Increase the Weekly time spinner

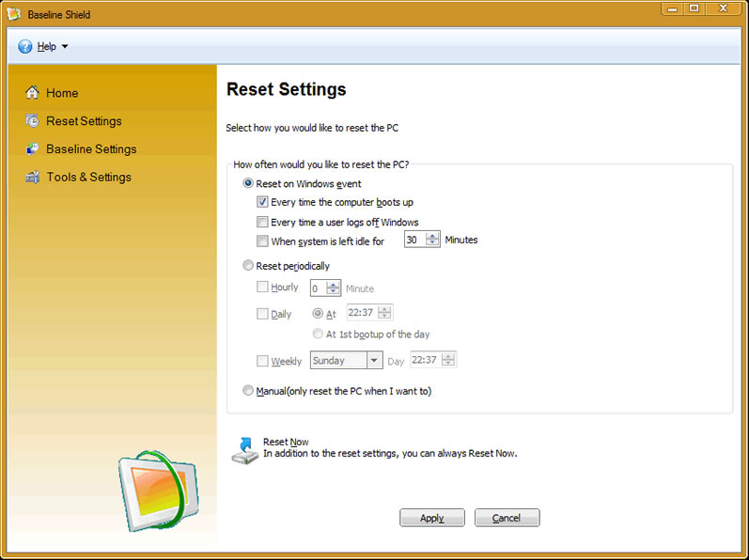pos(448,356)
